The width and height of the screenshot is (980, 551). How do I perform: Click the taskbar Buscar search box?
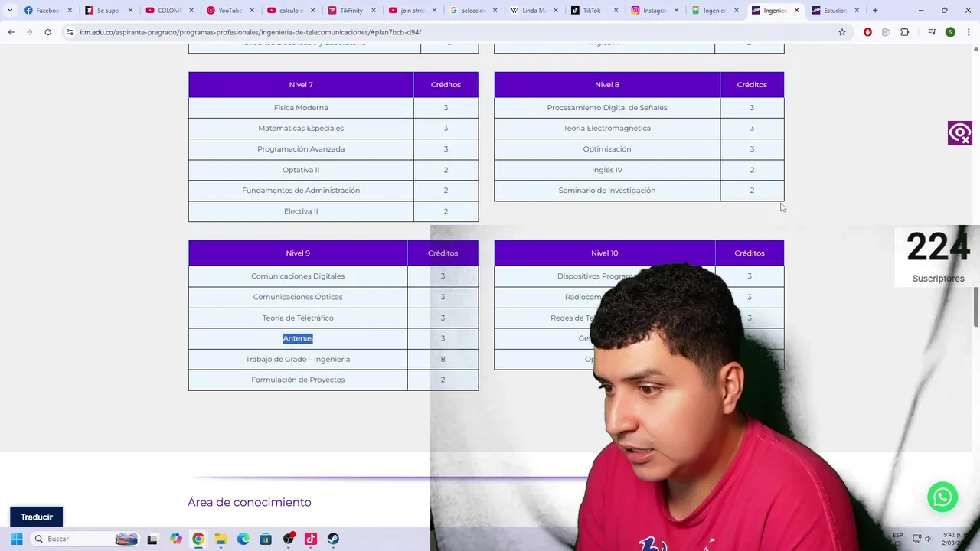pyautogui.click(x=84, y=539)
